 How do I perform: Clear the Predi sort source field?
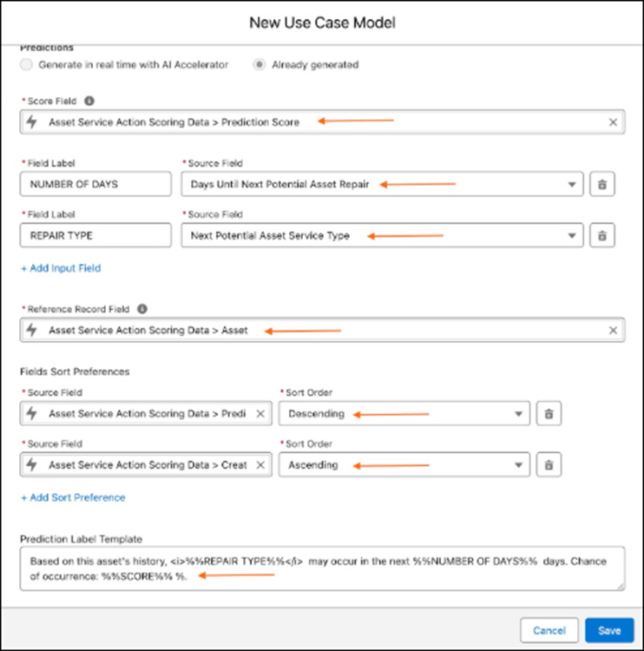pos(260,413)
